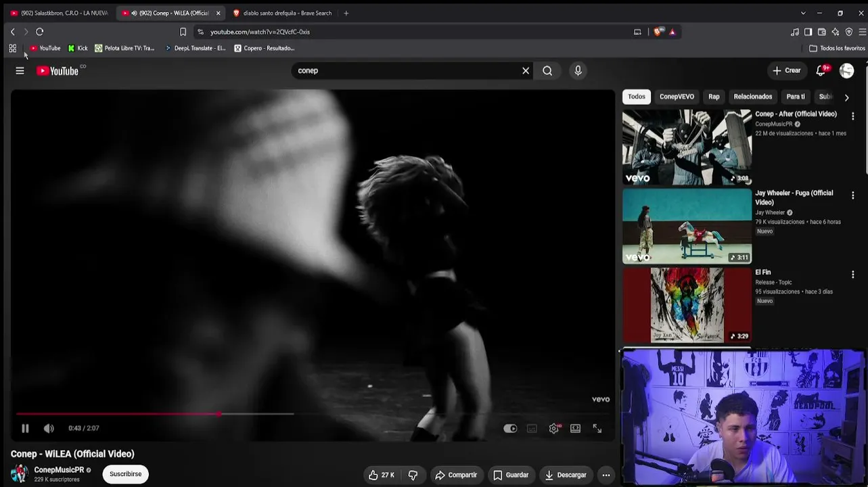Screen dimensions: 868x487
Task: Open the player settings gear
Action: (554, 428)
